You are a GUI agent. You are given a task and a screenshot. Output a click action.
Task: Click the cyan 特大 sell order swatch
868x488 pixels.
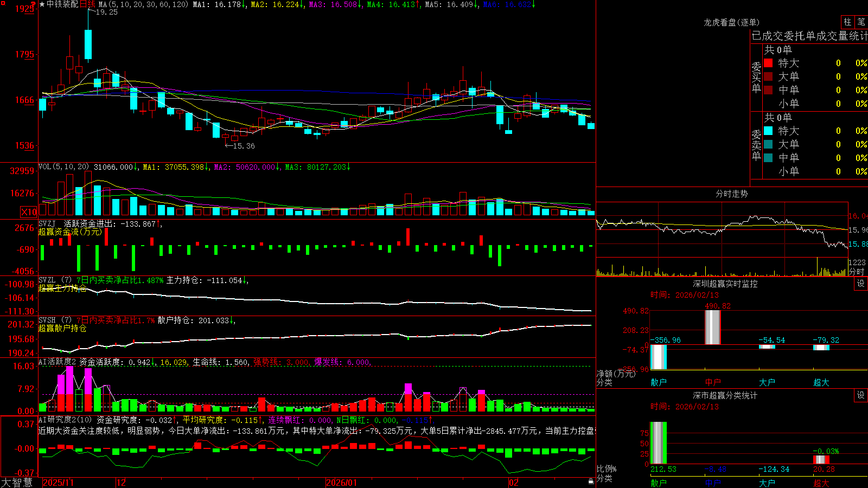768,131
